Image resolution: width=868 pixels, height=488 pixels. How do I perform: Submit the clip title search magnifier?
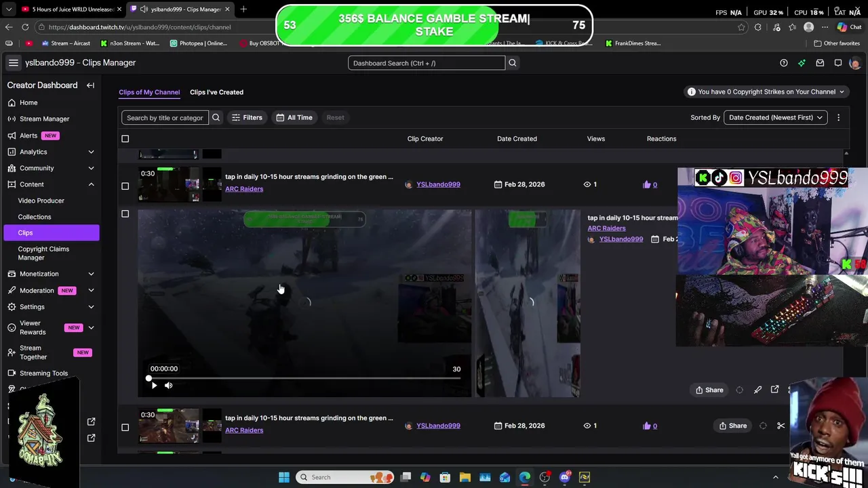tap(216, 117)
